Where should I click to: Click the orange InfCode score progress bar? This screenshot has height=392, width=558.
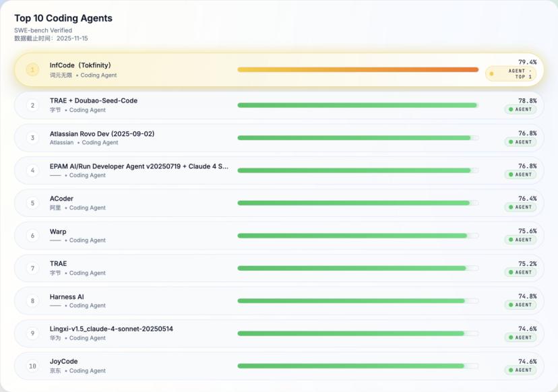pos(357,69)
